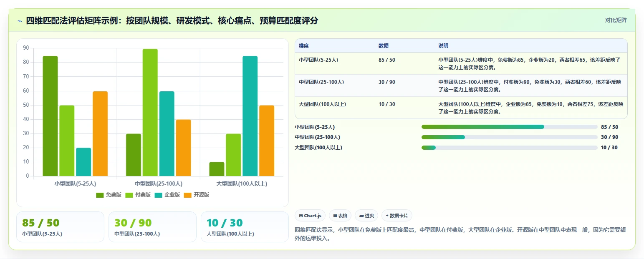
Task: Click the 30 / 90 value beside the progress bar
Action: click(x=609, y=137)
